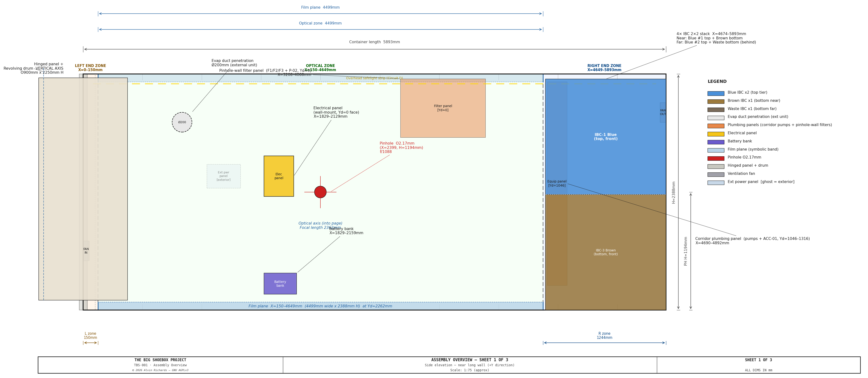The height and width of the screenshot is (378, 868).
Task: Click the Container length 5893mm dimension label
Action: 374,42
